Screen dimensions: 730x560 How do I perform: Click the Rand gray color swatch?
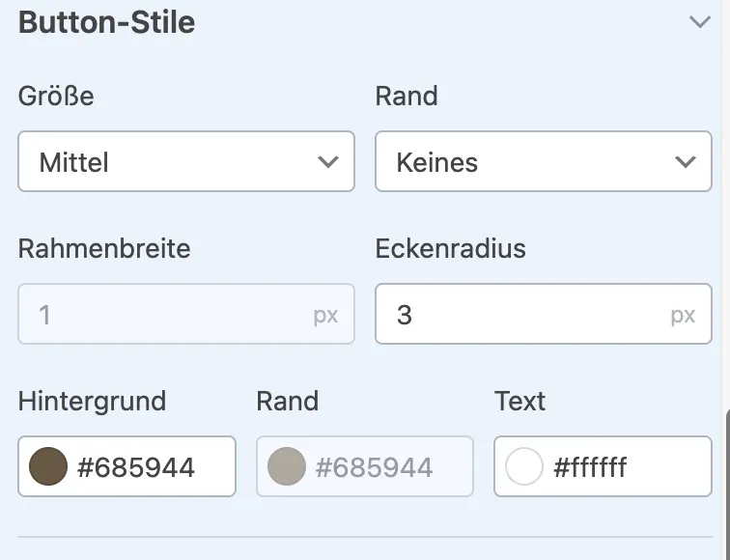[287, 466]
